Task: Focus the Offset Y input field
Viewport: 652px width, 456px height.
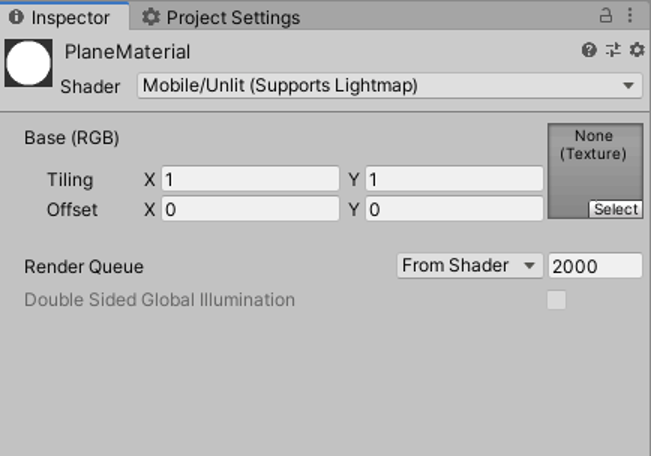Action: tap(454, 210)
